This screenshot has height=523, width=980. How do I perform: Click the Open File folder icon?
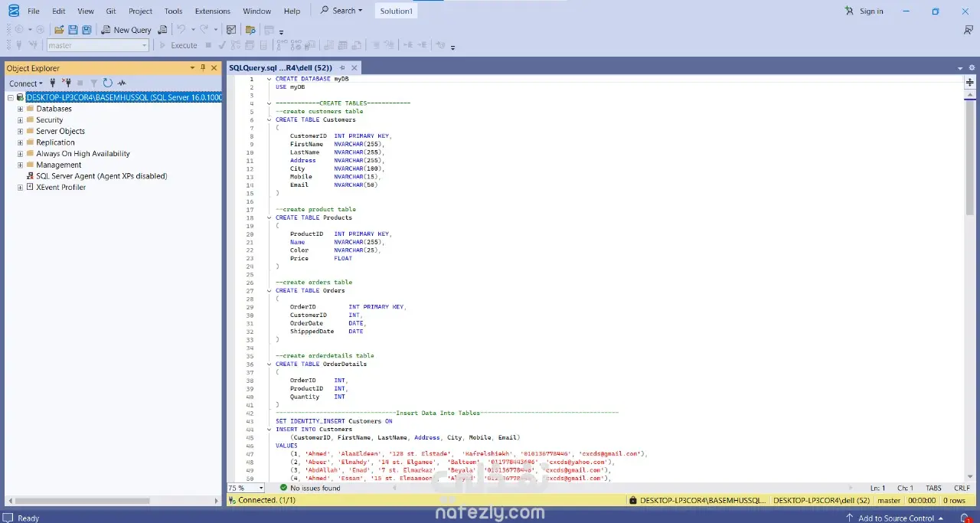click(59, 30)
